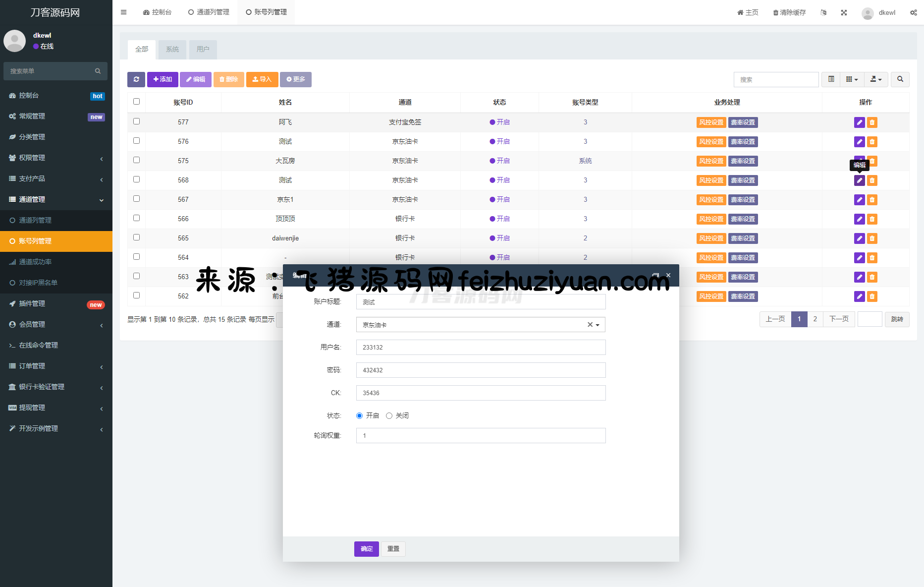This screenshot has width=924, height=587.
Task: Click 风控设置 for account 567
Action: 711,200
